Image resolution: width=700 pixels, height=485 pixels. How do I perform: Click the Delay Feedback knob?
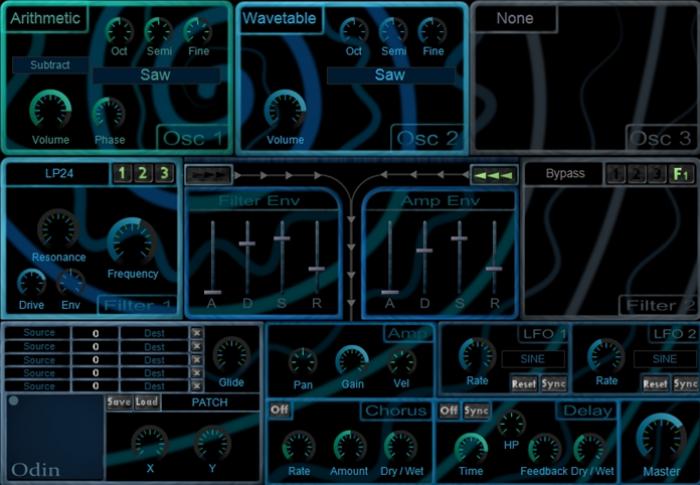544,448
